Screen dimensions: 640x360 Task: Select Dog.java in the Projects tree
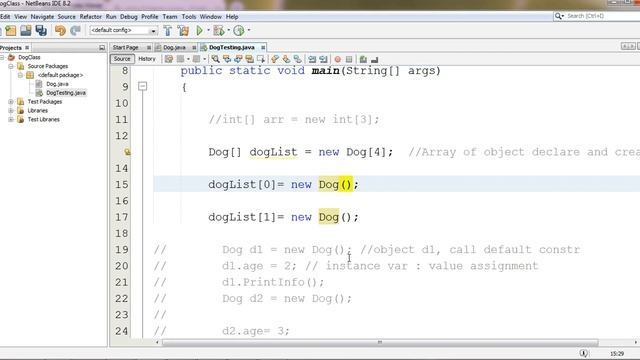tap(57, 84)
